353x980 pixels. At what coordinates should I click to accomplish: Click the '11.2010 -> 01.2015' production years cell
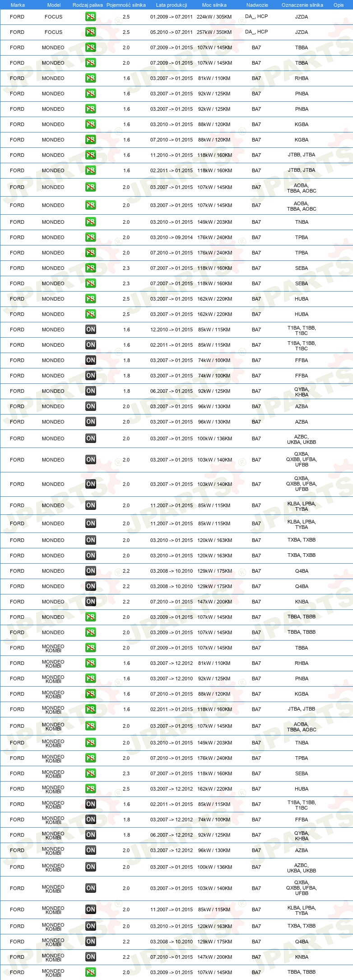click(172, 155)
